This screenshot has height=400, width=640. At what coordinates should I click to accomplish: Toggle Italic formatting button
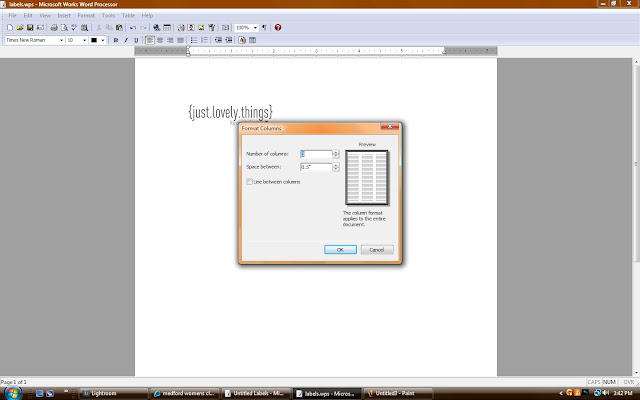point(126,40)
